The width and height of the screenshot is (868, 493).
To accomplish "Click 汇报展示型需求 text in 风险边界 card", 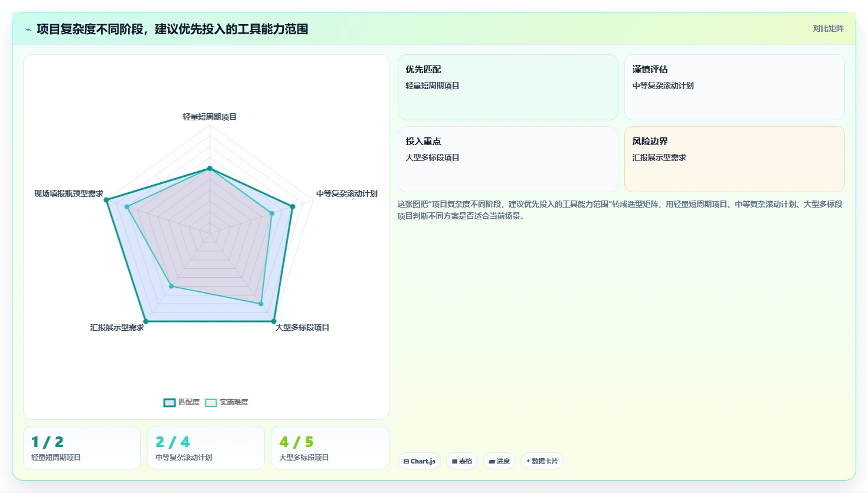I will [659, 157].
